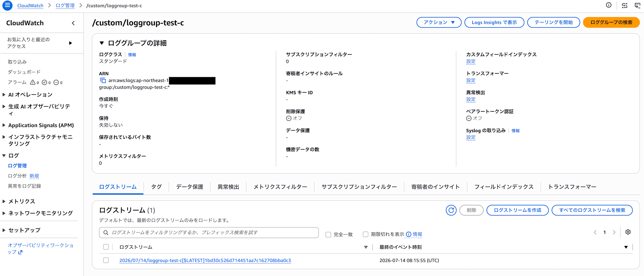Viewport: 644px width, 276px height.
Task: Open the トランスフォーマー tab
Action: tap(572, 187)
